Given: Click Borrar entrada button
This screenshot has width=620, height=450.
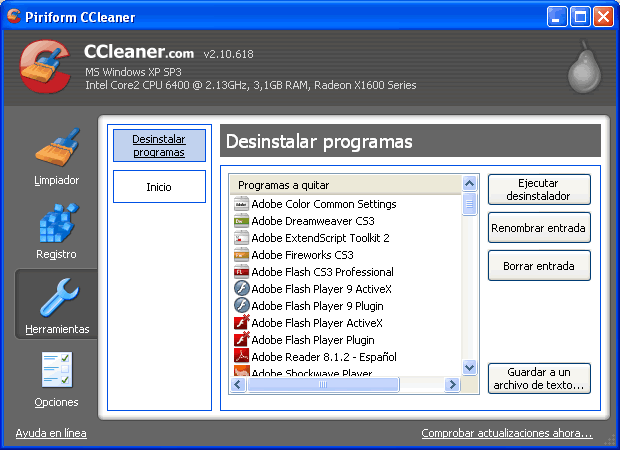Looking at the screenshot, I should (539, 266).
